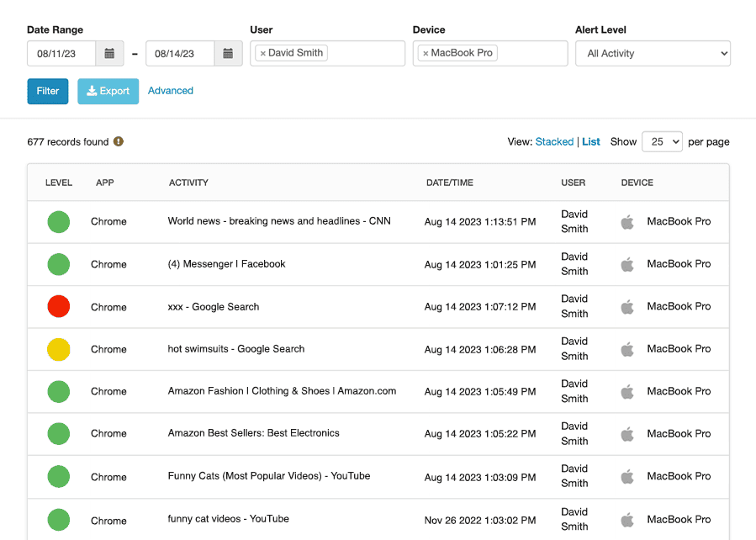Click the Filter button
Image resolution: width=756 pixels, height=540 pixels.
click(47, 91)
